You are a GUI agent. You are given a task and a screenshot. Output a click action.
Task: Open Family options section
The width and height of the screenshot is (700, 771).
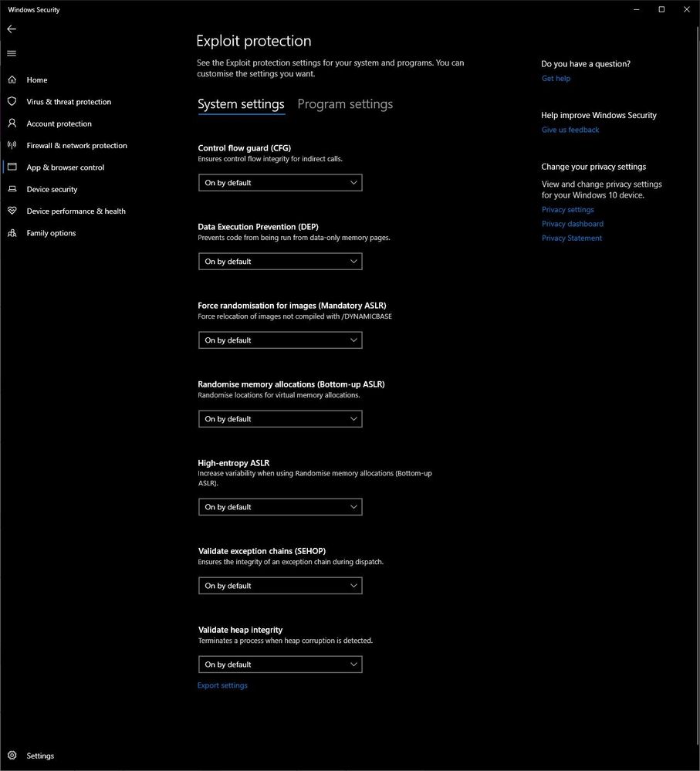tap(51, 233)
